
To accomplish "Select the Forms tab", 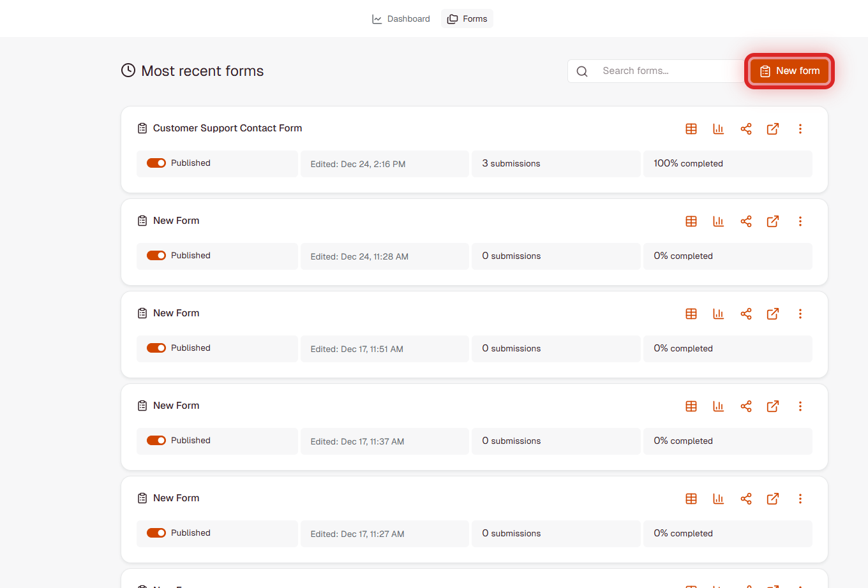I will (467, 18).
